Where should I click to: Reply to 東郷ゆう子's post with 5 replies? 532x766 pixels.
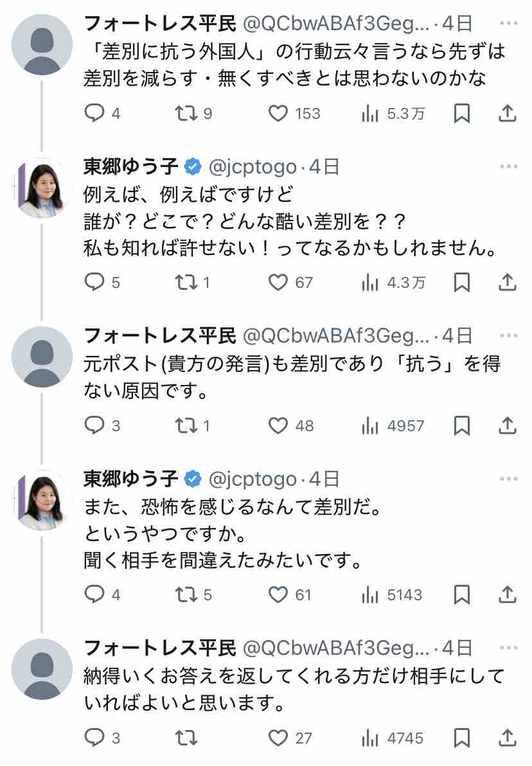[94, 282]
